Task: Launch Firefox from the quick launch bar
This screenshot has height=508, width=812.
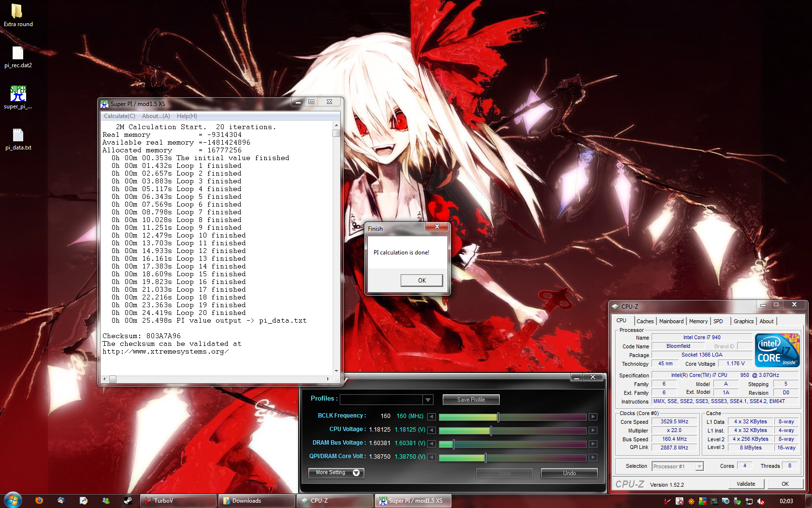Action: tap(39, 501)
